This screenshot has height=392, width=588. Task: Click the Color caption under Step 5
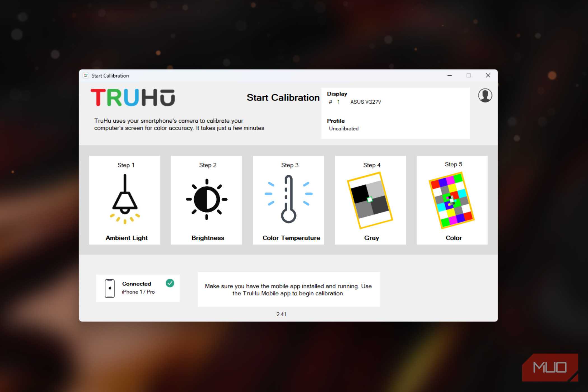click(454, 238)
